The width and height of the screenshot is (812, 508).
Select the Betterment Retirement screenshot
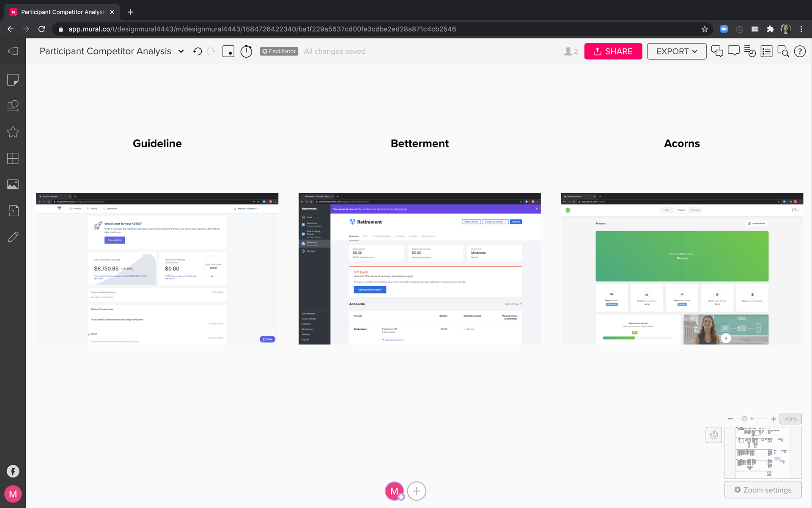tap(420, 269)
